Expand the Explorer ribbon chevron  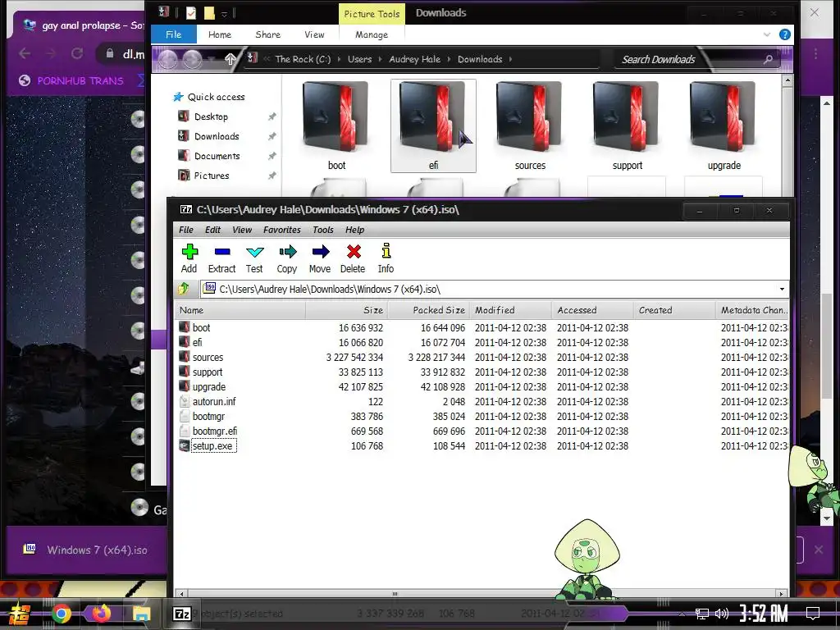click(x=767, y=34)
